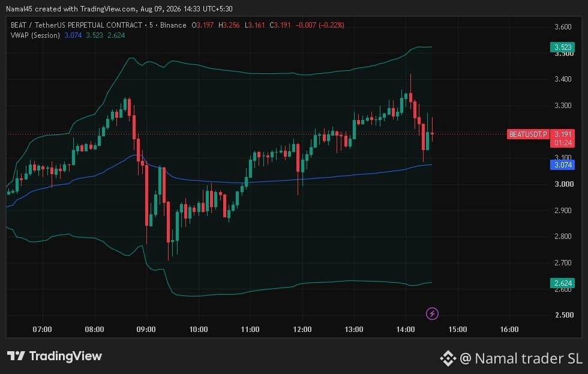
Task: Click the VWAP legend value 3.523
Action: click(95, 35)
